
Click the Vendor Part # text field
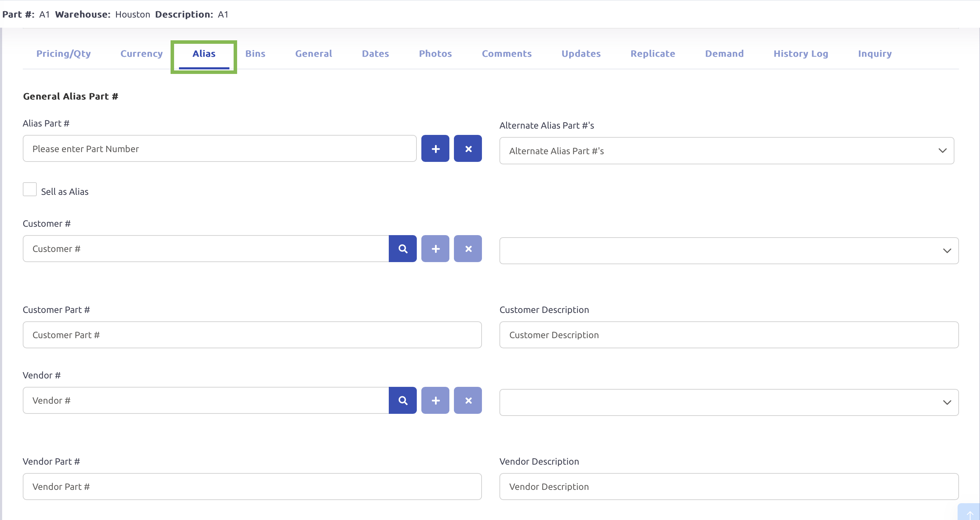pos(252,486)
